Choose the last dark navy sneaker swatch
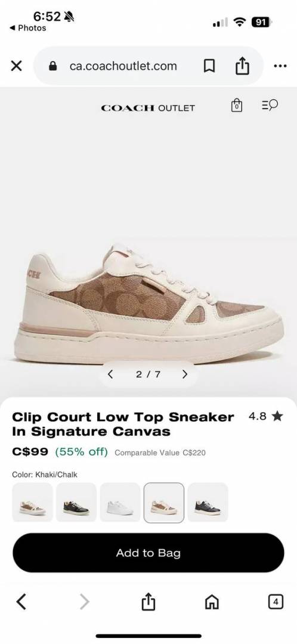Screen dimensions: 297x644 pos(208,502)
